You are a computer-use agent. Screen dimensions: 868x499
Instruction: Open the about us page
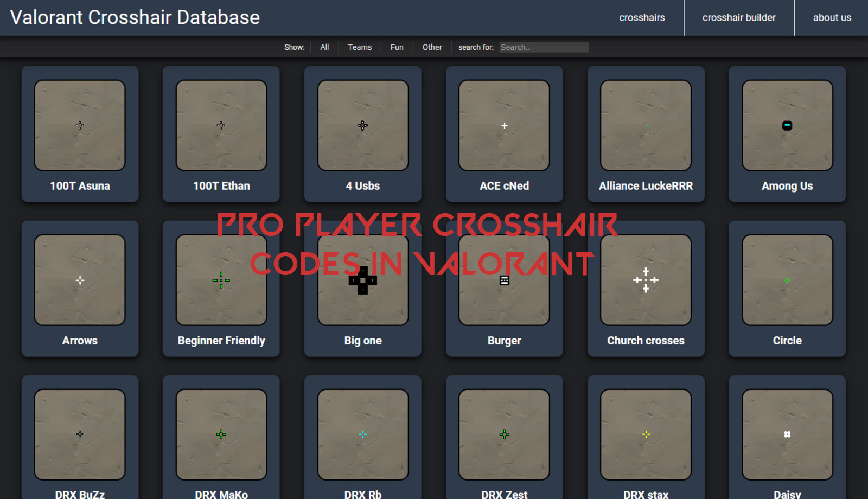[832, 17]
